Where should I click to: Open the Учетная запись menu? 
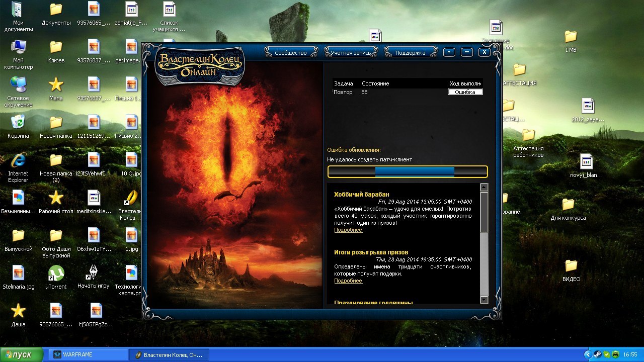click(x=351, y=52)
